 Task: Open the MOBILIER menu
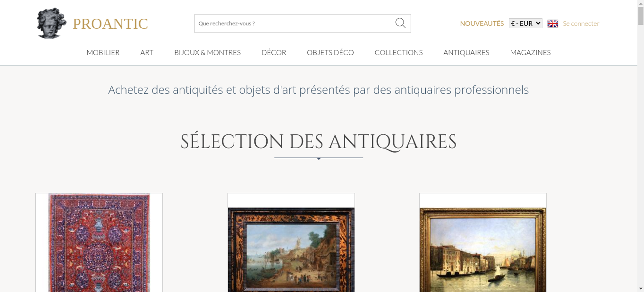click(103, 52)
